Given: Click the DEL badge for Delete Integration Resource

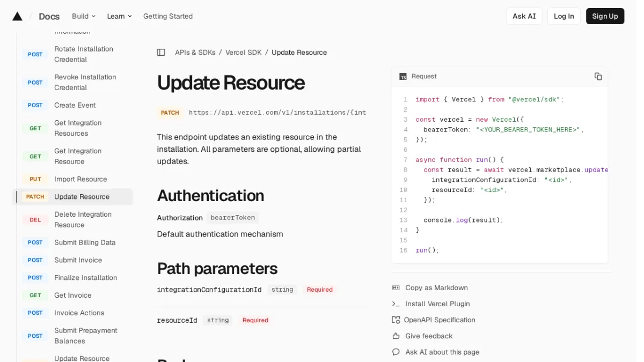Looking at the screenshot, I should pyautogui.click(x=35, y=220).
